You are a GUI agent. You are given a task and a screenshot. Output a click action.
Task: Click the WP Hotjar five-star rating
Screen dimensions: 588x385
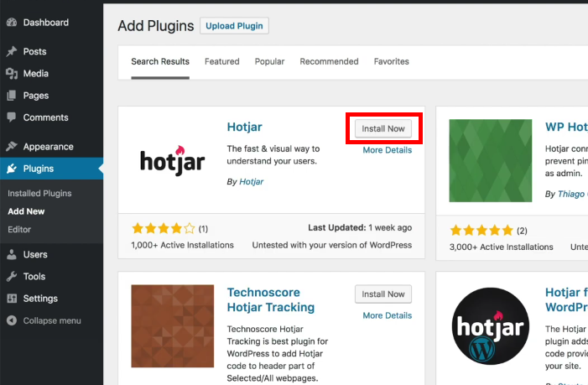481,230
